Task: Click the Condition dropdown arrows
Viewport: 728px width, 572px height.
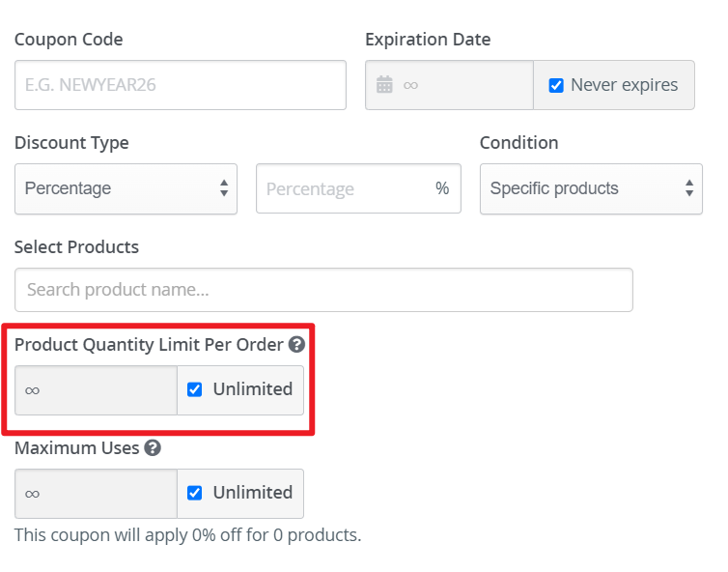Action: pos(689,188)
